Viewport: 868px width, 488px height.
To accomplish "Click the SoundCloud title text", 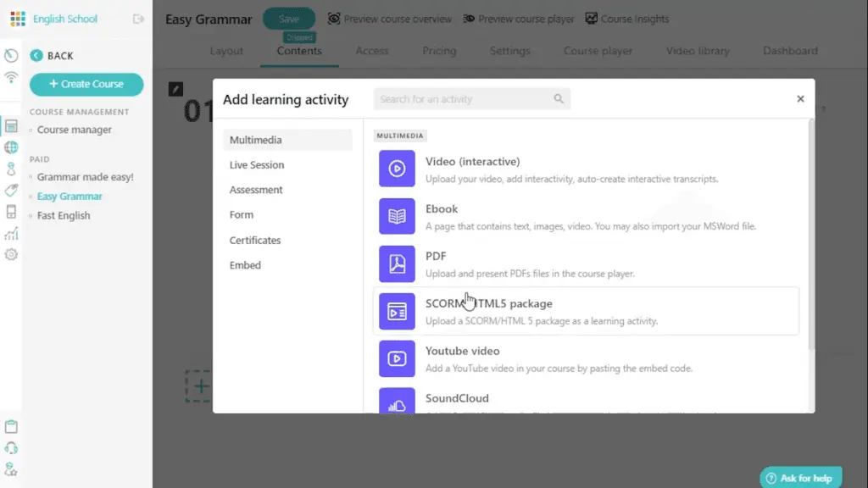I will point(457,398).
